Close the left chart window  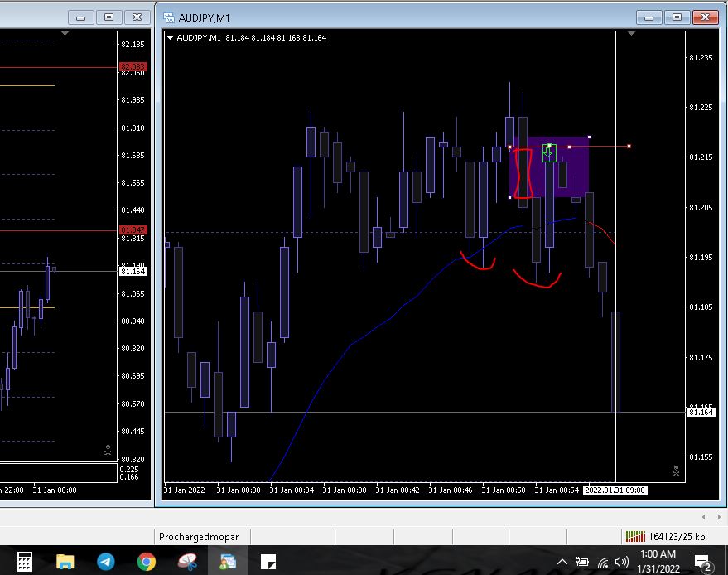(x=137, y=17)
